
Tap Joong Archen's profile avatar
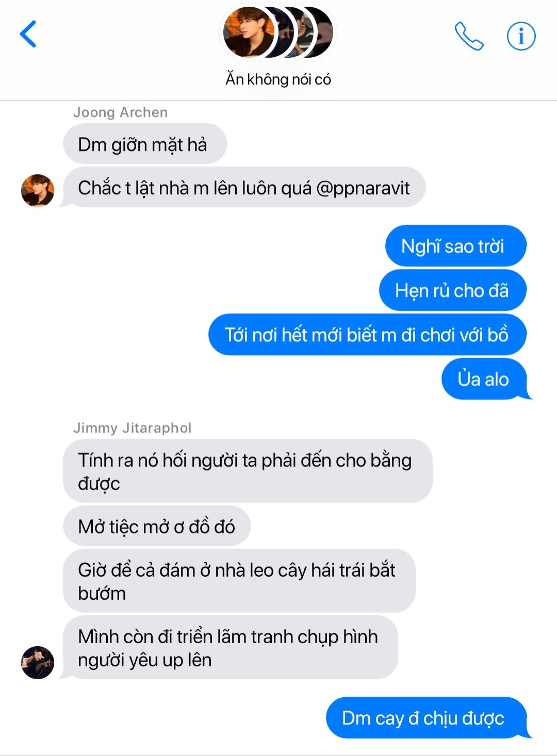(38, 191)
